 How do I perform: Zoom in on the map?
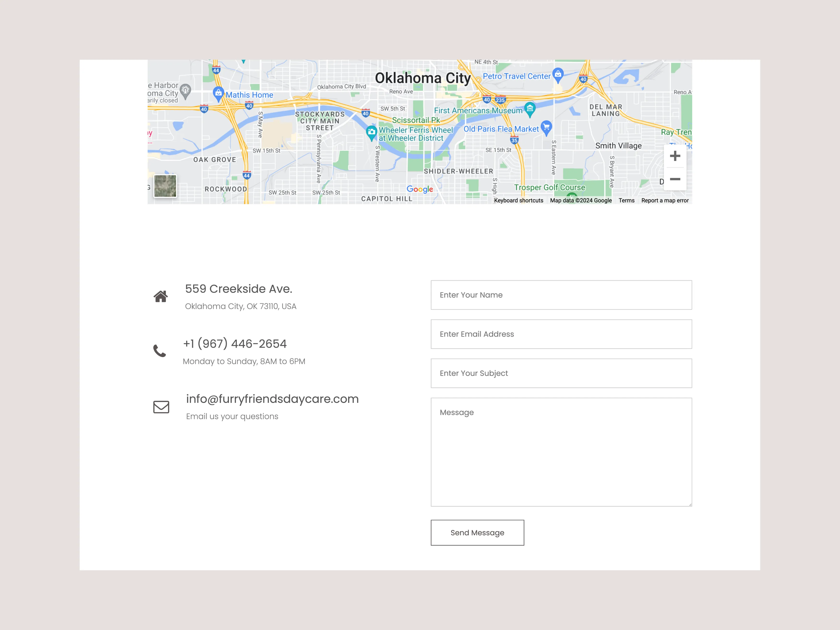point(675,156)
